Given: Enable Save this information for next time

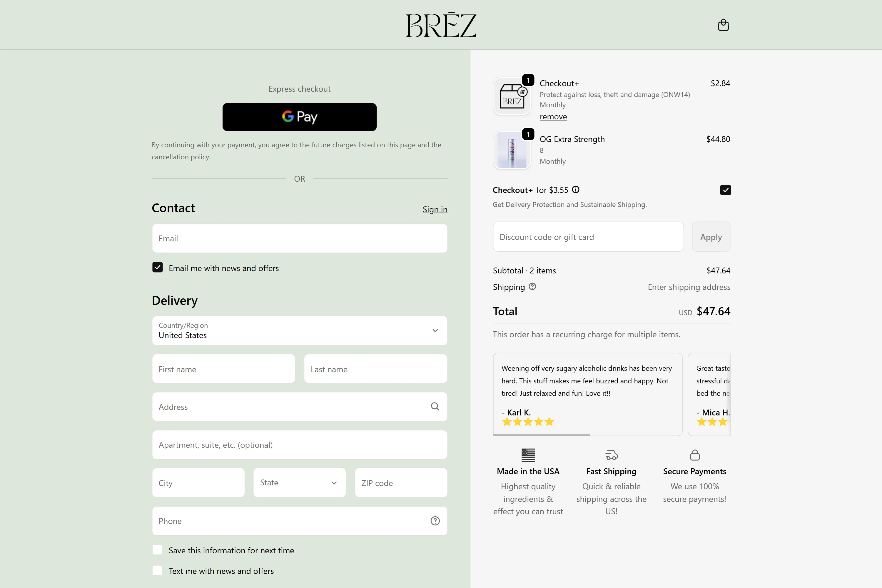Looking at the screenshot, I should coord(158,550).
